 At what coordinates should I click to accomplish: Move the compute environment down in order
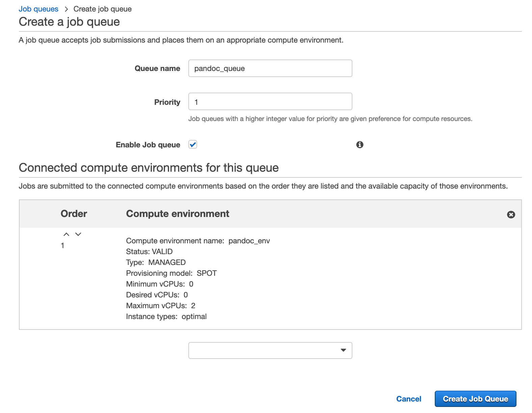pyautogui.click(x=78, y=234)
